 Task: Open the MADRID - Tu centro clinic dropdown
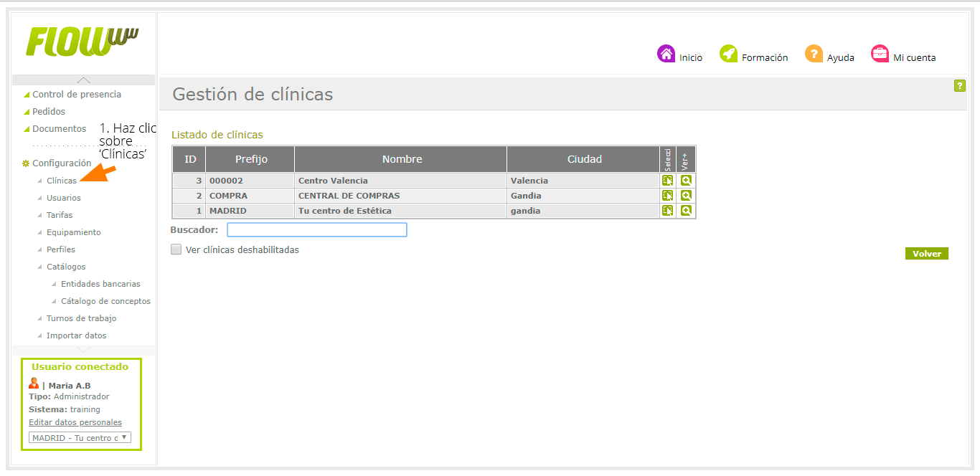[x=80, y=437]
